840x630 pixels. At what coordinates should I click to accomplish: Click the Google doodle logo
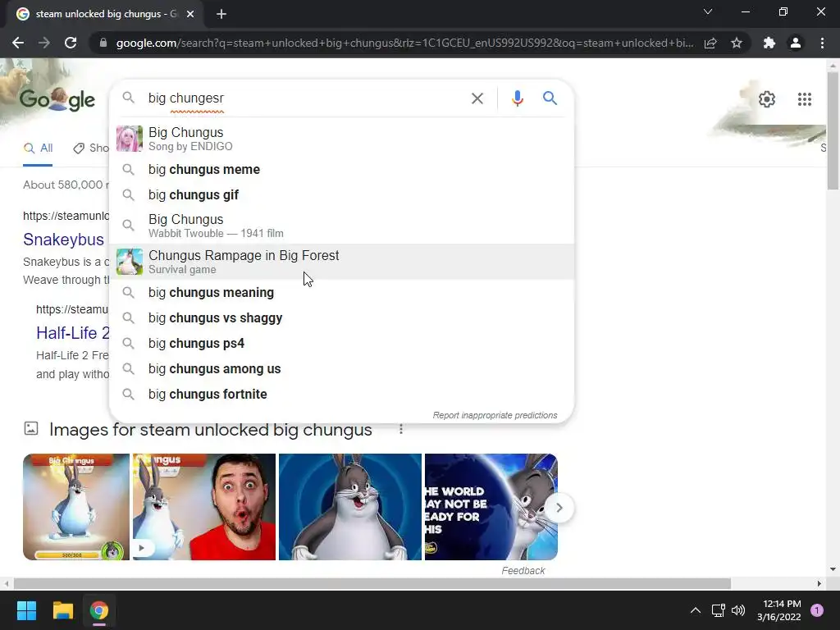tap(57, 99)
